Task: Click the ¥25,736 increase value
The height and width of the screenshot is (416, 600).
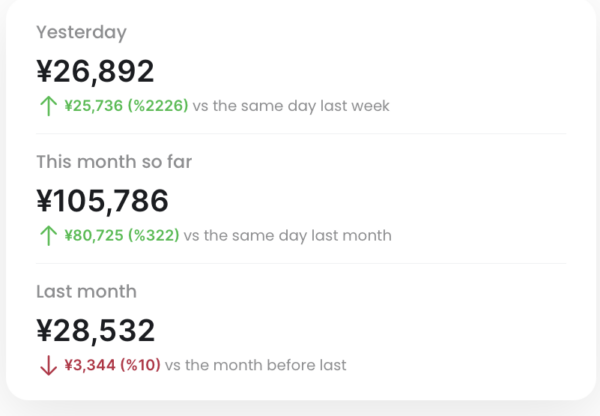Action: point(93,106)
